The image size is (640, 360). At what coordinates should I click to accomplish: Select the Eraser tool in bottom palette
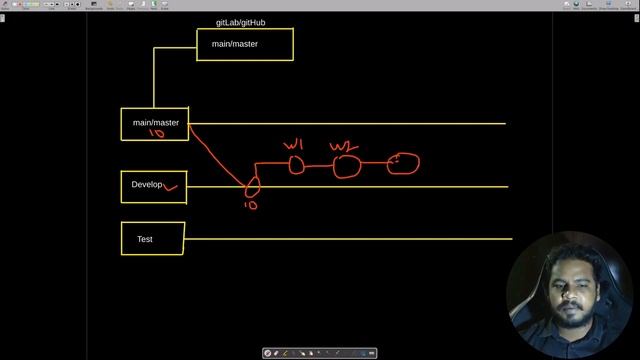click(x=276, y=353)
